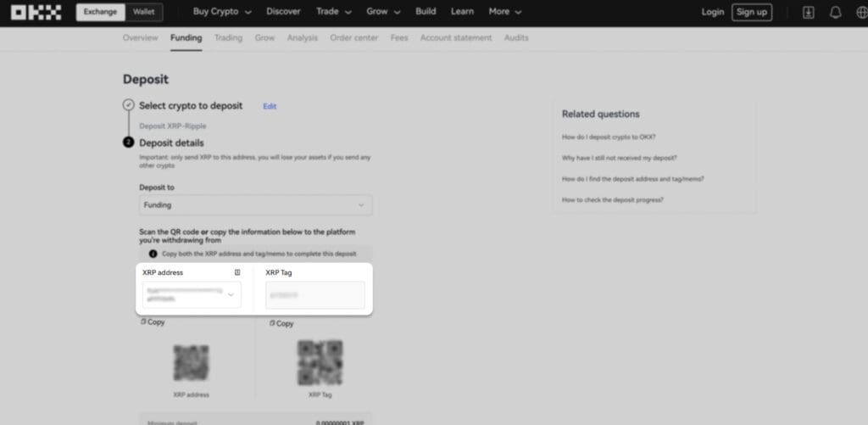Open the Analysis tab
The height and width of the screenshot is (425, 868).
303,37
